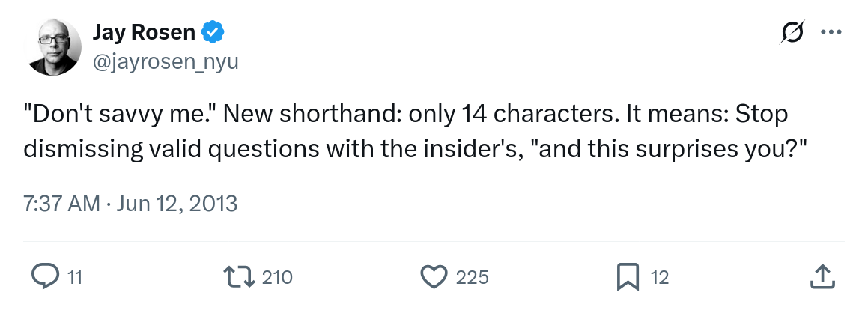The width and height of the screenshot is (868, 310).
Task: Share the post via the upload-arrow icon
Action: [822, 277]
